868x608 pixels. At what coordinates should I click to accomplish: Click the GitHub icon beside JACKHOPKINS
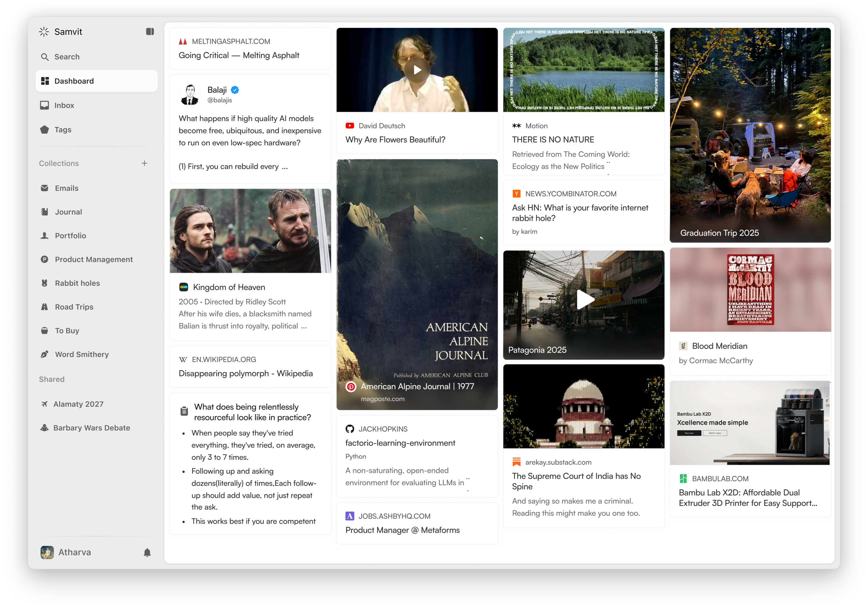pyautogui.click(x=350, y=429)
